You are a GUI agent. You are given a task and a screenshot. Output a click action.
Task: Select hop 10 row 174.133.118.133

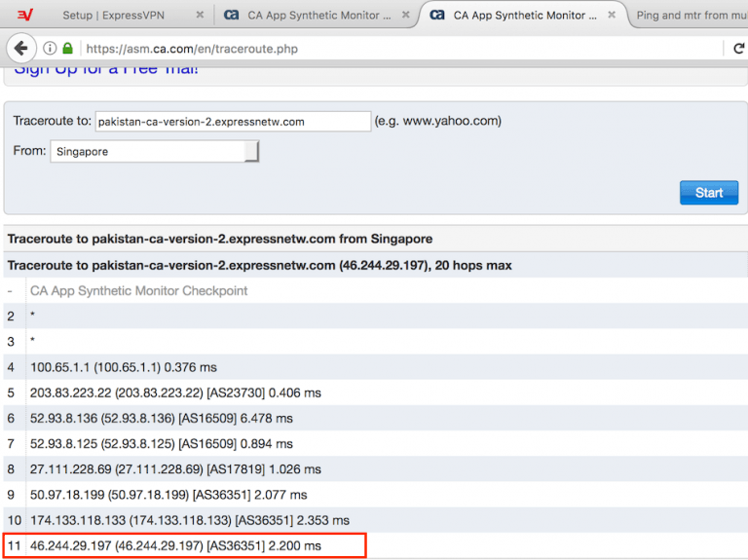(375, 520)
